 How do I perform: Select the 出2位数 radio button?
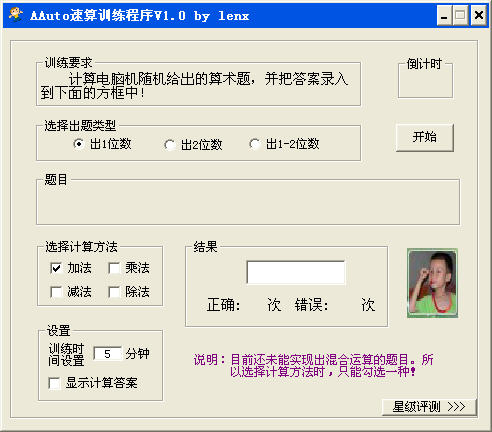coord(170,145)
